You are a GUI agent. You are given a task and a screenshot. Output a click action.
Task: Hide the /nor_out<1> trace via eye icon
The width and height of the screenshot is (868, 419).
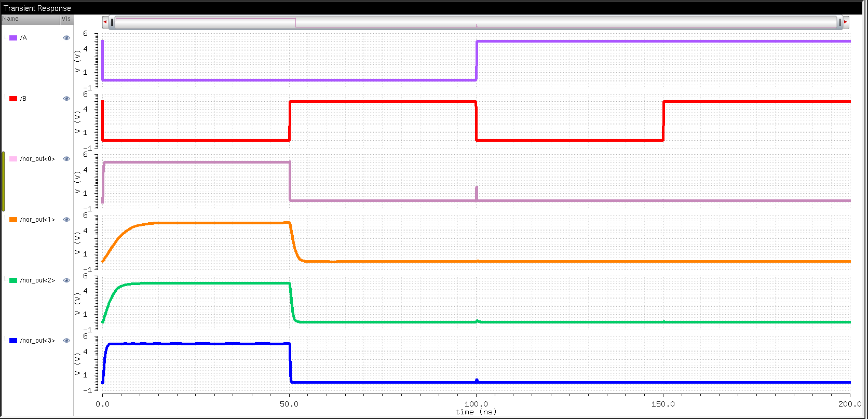66,220
